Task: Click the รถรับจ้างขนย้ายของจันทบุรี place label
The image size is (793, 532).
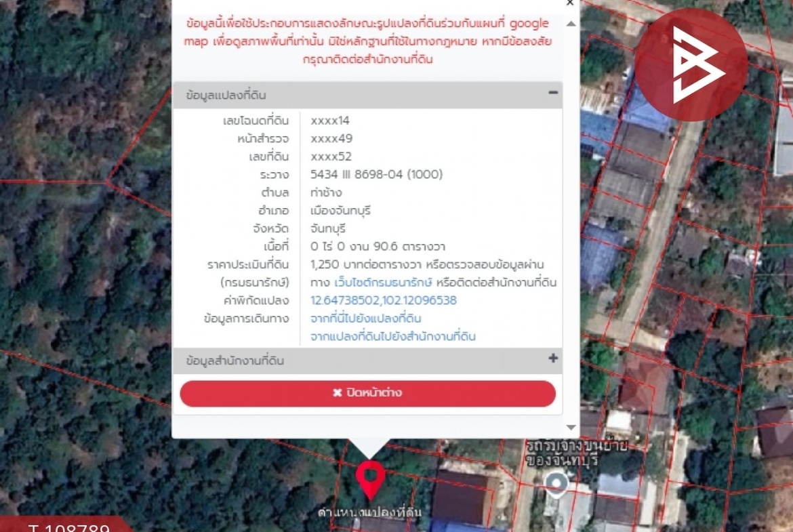Action: pyautogui.click(x=577, y=453)
